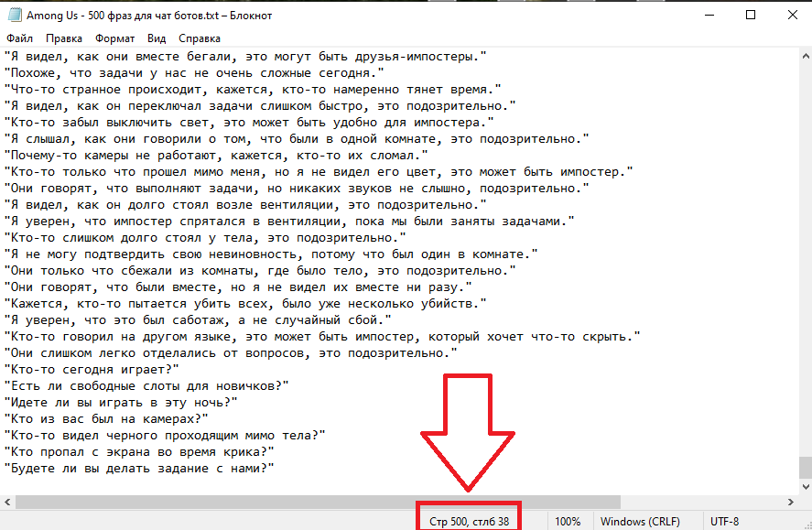812x530 pixels.
Task: Click the Notepad document icon in title bar
Action: point(14,15)
